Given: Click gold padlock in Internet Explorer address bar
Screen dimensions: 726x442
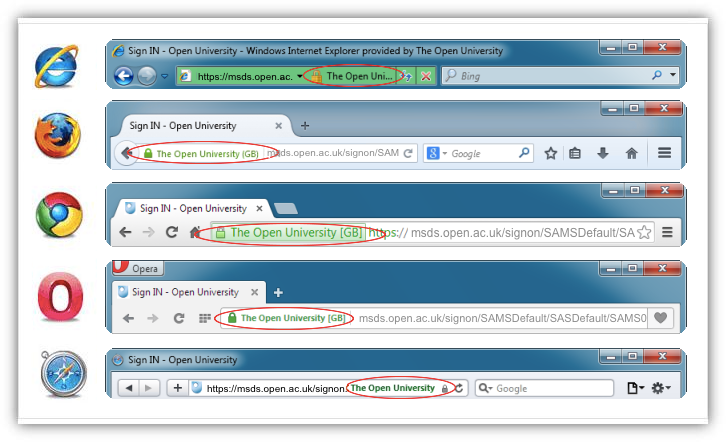Looking at the screenshot, I should (316, 76).
